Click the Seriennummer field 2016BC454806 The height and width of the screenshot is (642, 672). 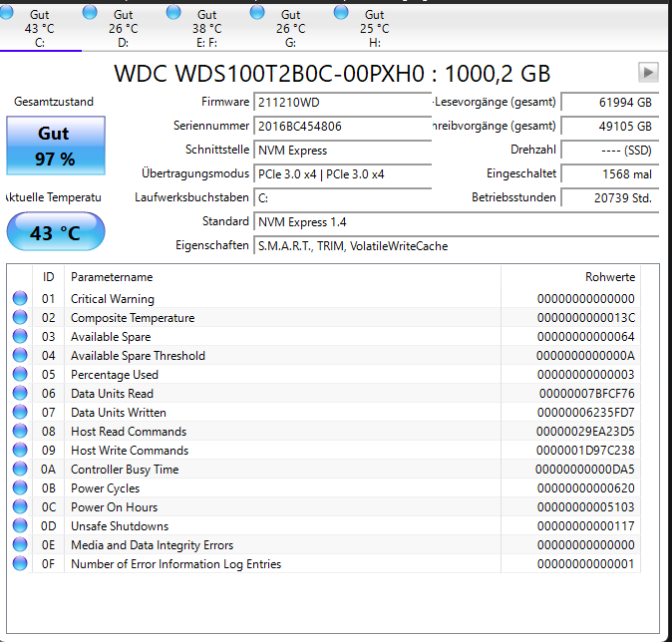(x=342, y=127)
